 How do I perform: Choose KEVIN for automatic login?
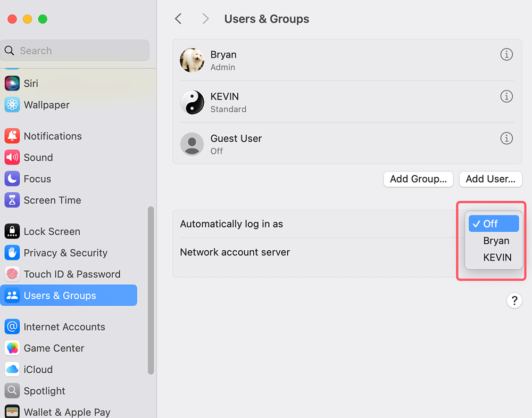coord(497,257)
